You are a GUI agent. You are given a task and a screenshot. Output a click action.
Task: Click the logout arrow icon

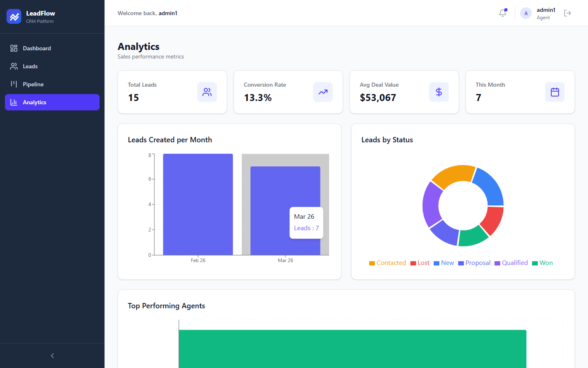pos(567,13)
